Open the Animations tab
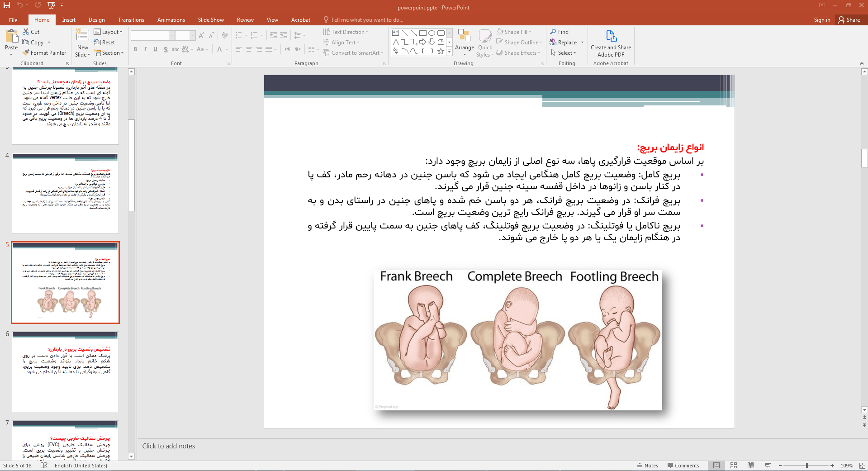The width and height of the screenshot is (868, 471). point(171,20)
